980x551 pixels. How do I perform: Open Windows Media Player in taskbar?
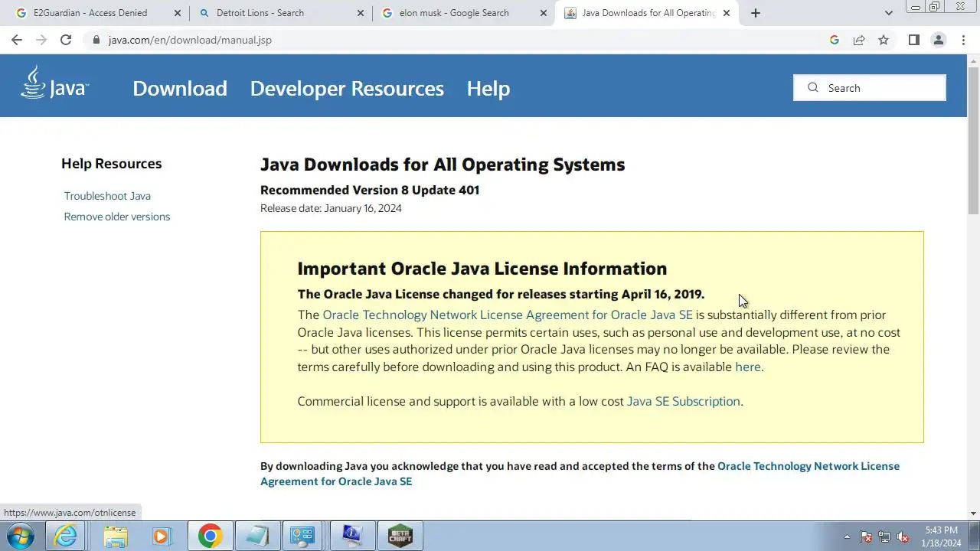click(x=162, y=536)
